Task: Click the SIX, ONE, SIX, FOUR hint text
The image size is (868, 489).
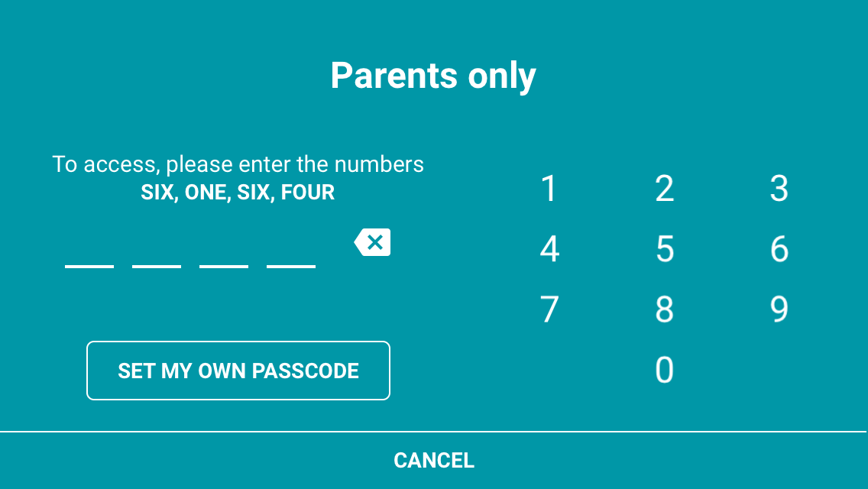Action: [237, 192]
